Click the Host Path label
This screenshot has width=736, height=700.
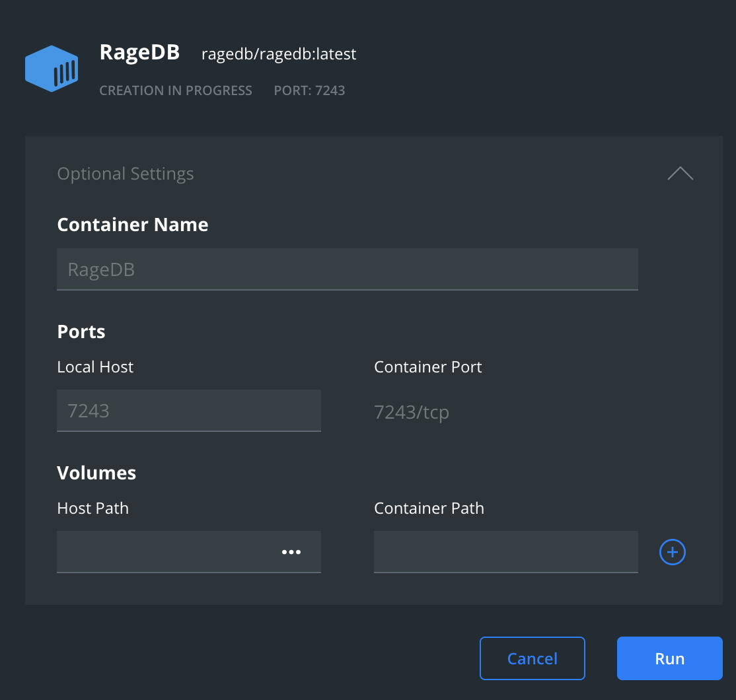(x=92, y=508)
